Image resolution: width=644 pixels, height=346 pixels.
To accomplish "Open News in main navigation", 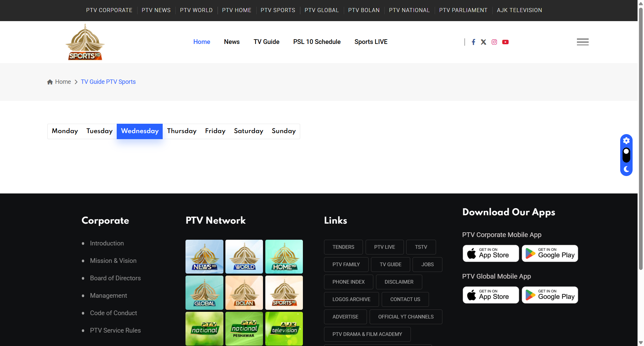I will 232,42.
